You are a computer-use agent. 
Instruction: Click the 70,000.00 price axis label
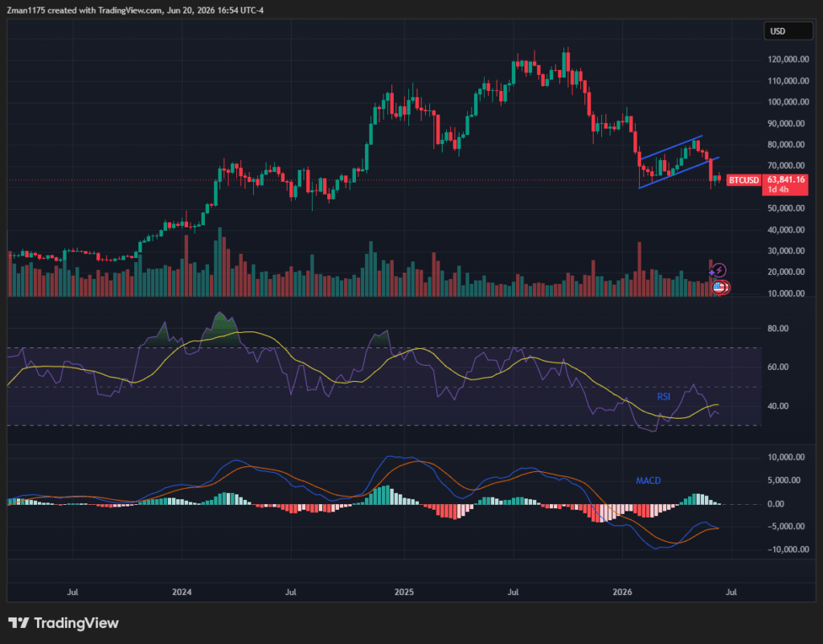(x=786, y=166)
